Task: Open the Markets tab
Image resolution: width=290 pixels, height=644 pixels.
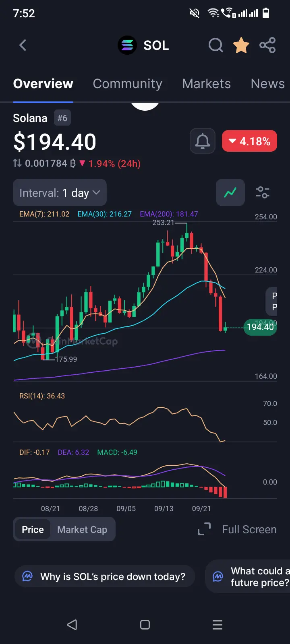Action: point(207,84)
